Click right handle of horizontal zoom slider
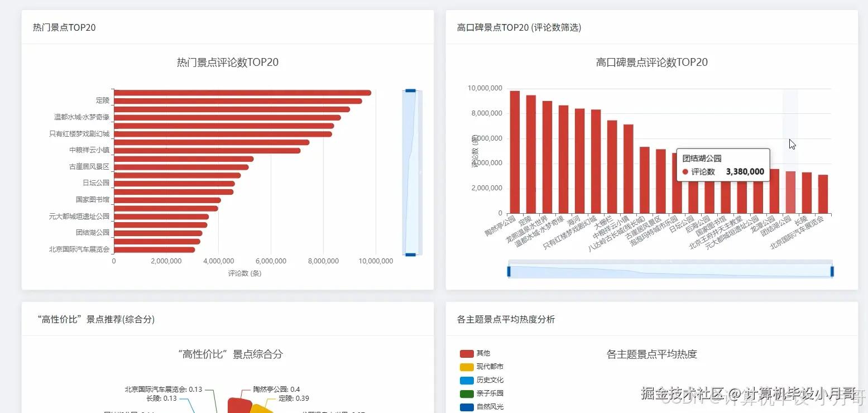This screenshot has height=413, width=868. tap(832, 271)
